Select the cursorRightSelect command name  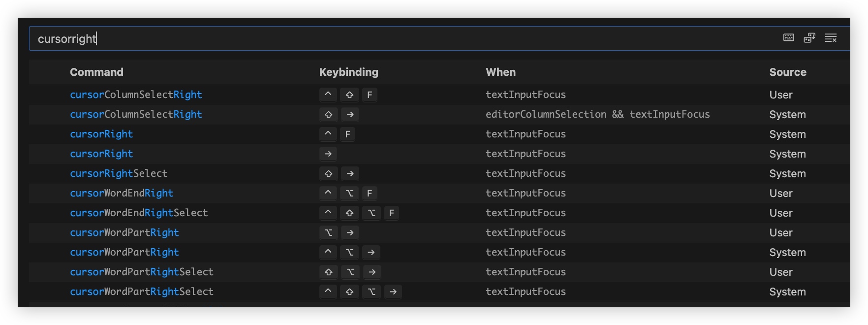119,173
